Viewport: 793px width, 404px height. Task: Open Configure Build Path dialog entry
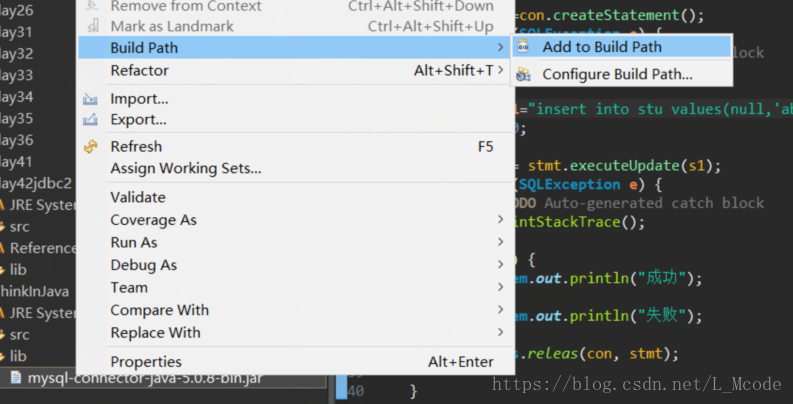point(622,74)
